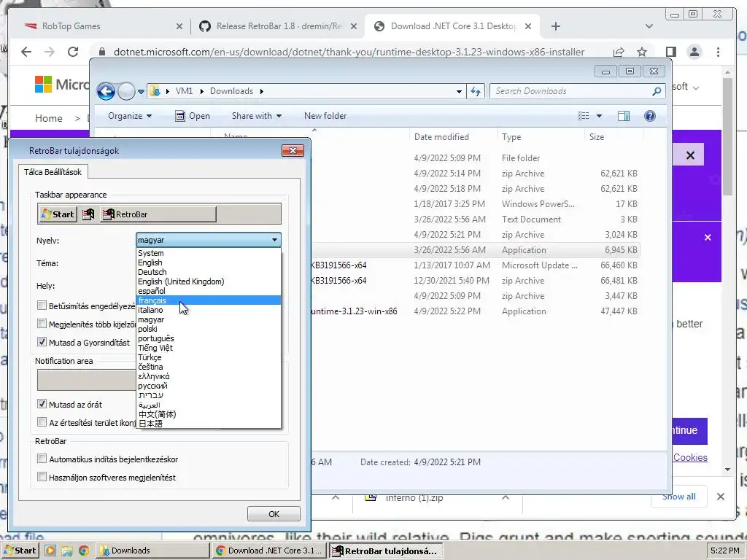747x560 pixels.
Task: Click the Chrome address bar URL
Action: pyautogui.click(x=349, y=52)
